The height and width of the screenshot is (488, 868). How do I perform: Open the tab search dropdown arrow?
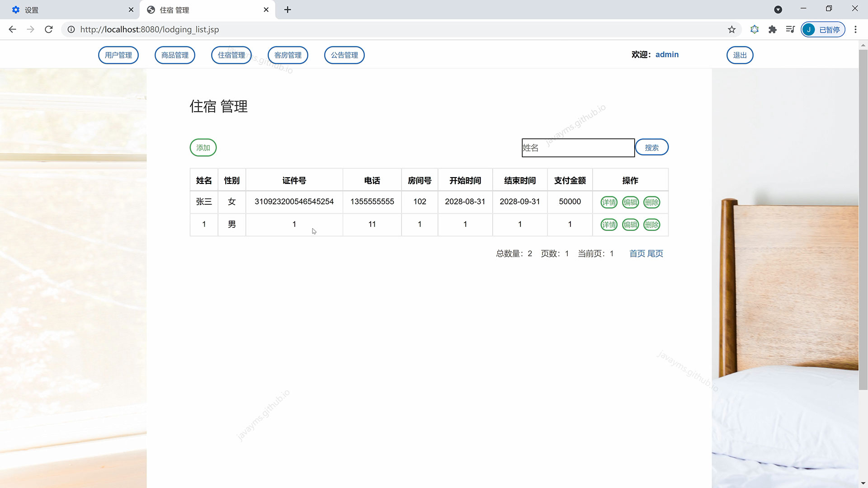(778, 9)
